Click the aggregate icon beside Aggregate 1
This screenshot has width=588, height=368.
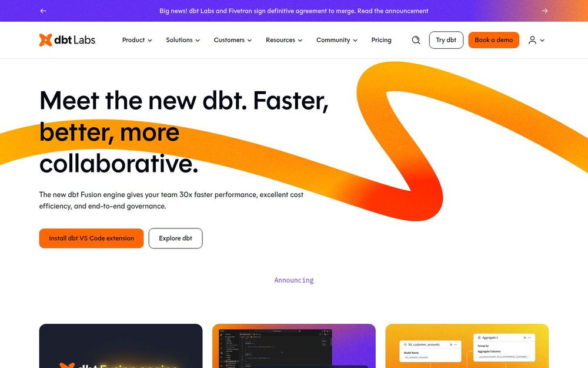pyautogui.click(x=479, y=337)
